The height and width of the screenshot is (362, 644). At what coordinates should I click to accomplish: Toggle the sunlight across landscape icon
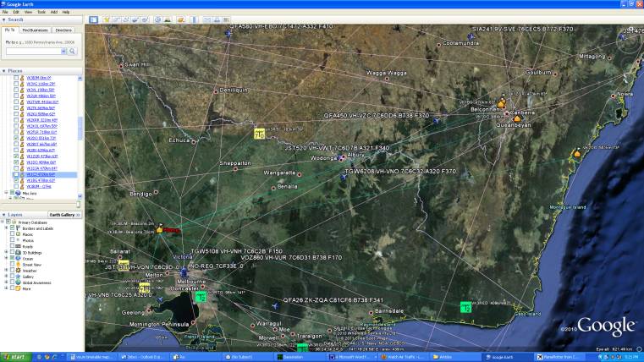(x=168, y=19)
